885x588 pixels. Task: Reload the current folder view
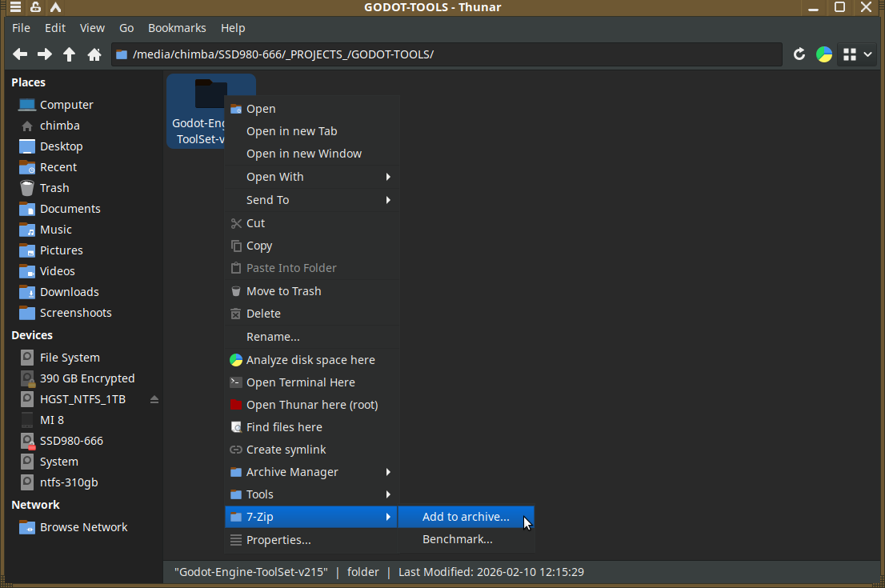coord(799,54)
